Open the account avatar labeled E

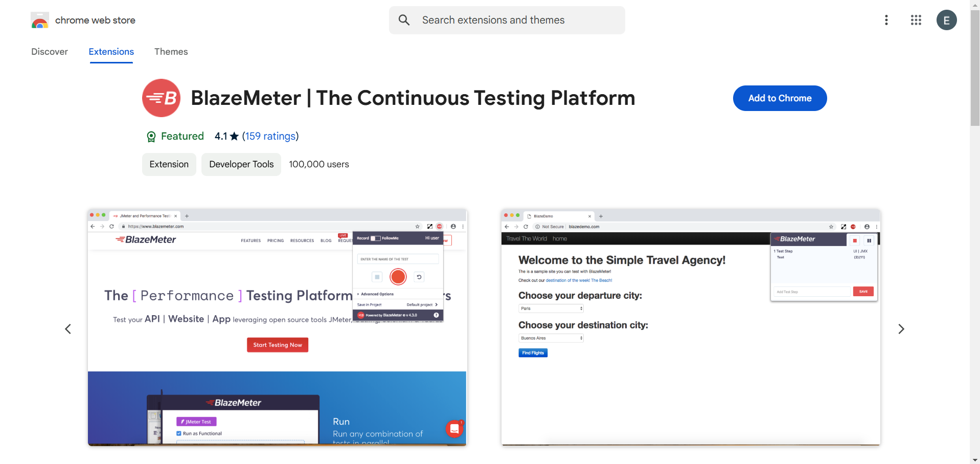click(x=946, y=20)
